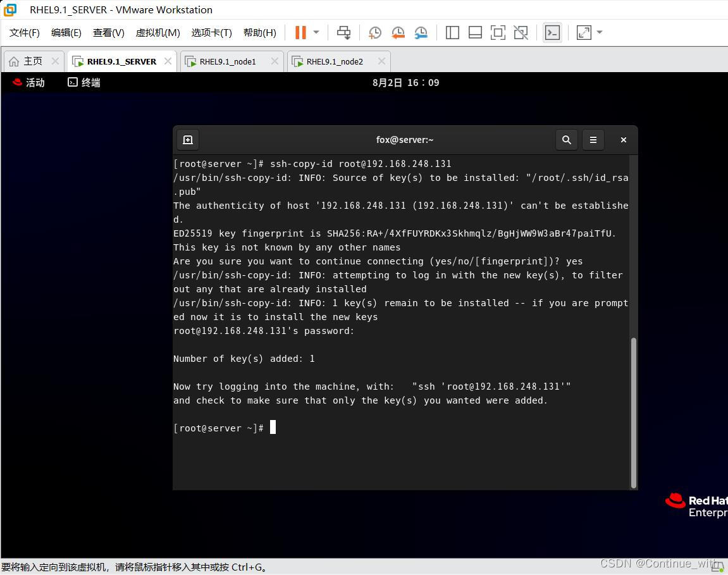Viewport: 728px width, 575px height.
Task: Open the 选项卡(T) menu
Action: click(x=212, y=32)
